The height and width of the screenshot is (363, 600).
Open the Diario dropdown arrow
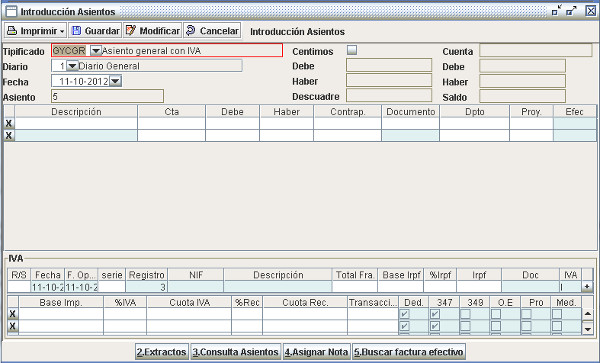pos(72,66)
